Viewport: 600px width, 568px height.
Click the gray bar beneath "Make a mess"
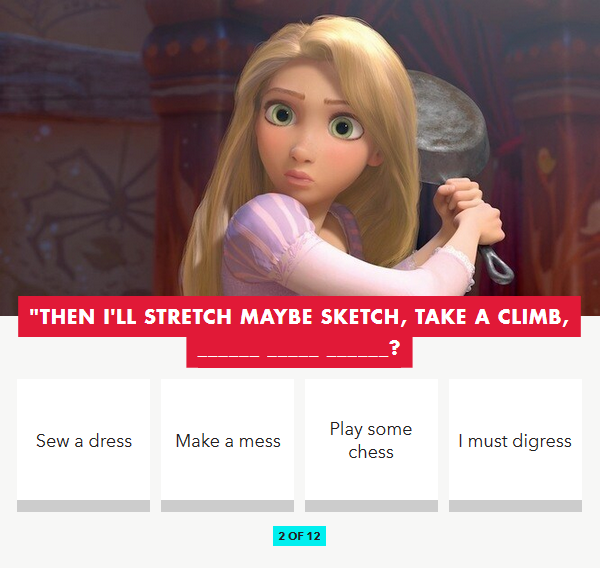pos(227,506)
